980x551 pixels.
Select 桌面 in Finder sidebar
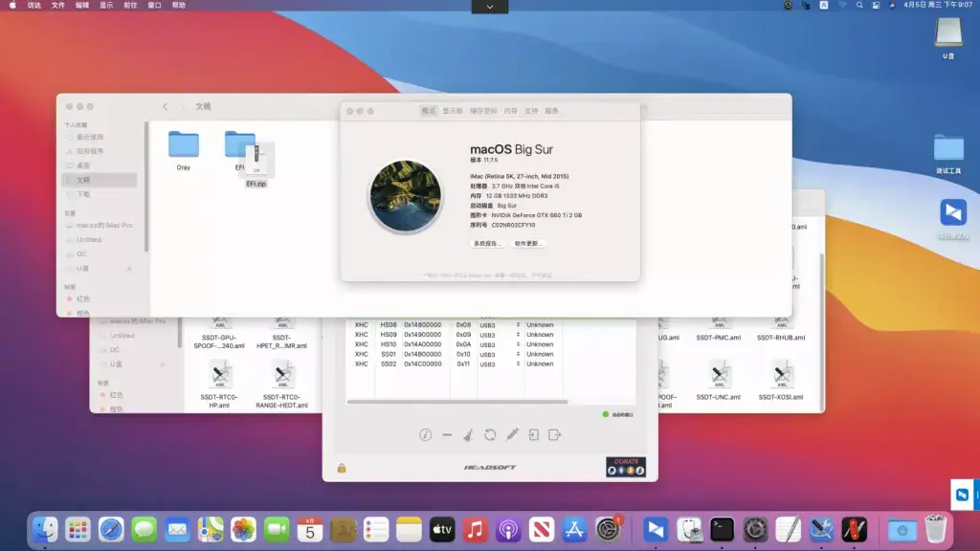click(x=83, y=165)
